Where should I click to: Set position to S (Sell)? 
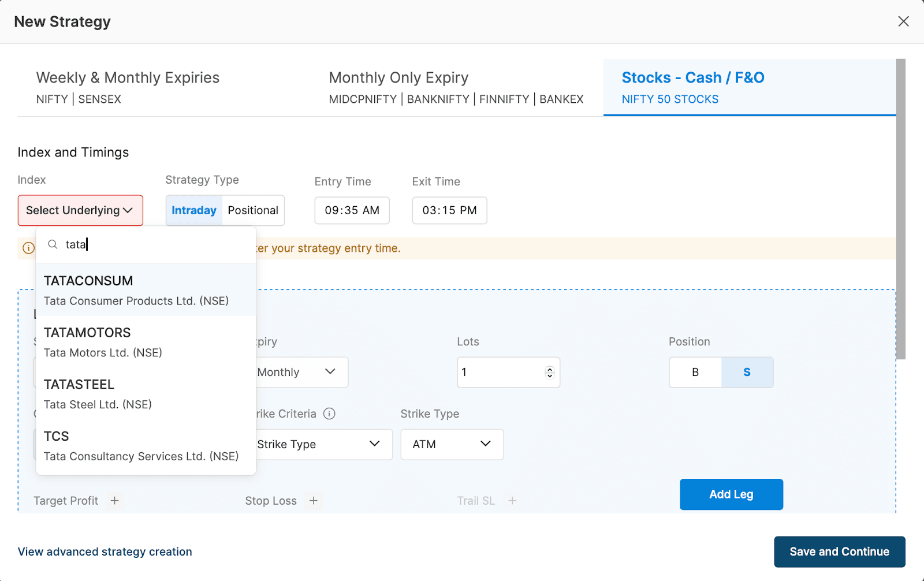747,373
